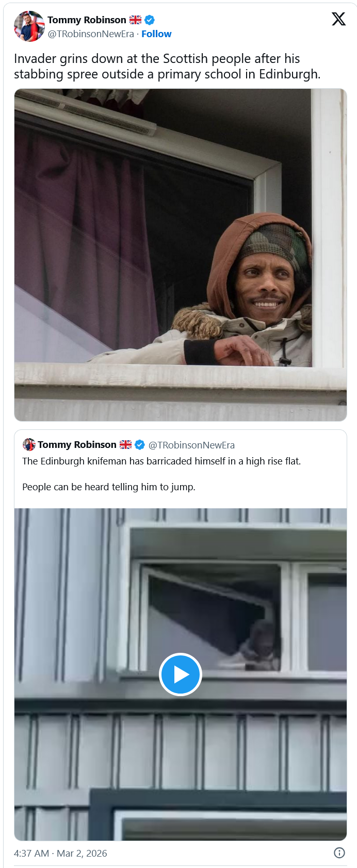Click the small avatar in the quoted post
The width and height of the screenshot is (357, 868).
coord(29,444)
